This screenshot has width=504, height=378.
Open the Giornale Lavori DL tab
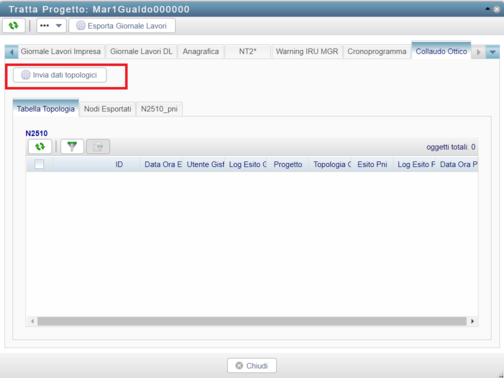click(141, 52)
